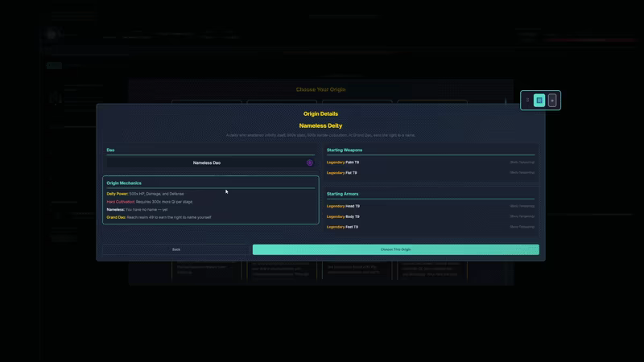
Task: Select the Legendary Feet T9 armor row
Action: coord(431,227)
